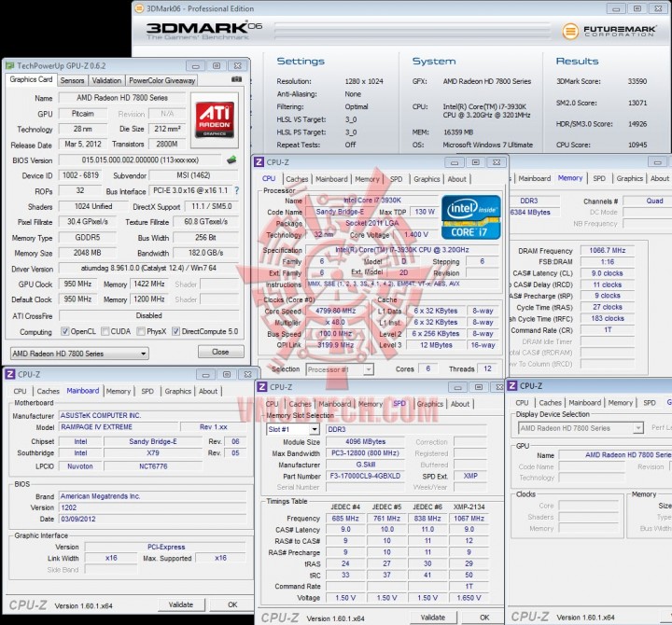Toggle the OpenCL checkbox in GPU-Z

point(64,331)
